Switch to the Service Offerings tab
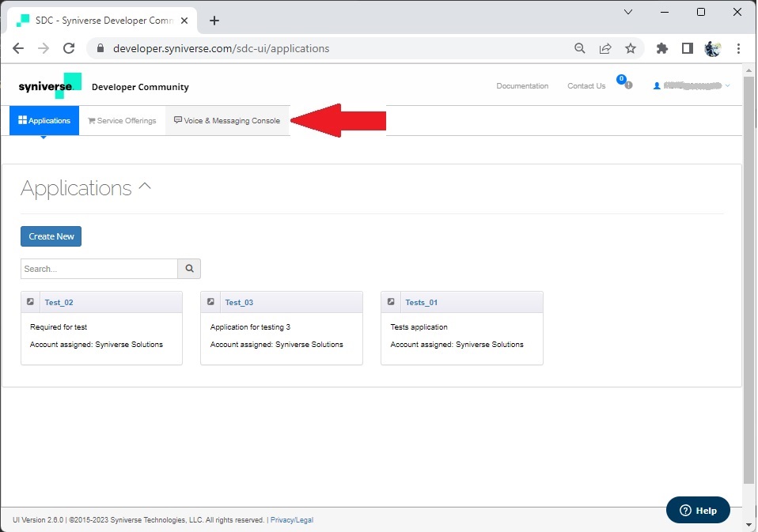The height and width of the screenshot is (532, 758). [x=122, y=121]
